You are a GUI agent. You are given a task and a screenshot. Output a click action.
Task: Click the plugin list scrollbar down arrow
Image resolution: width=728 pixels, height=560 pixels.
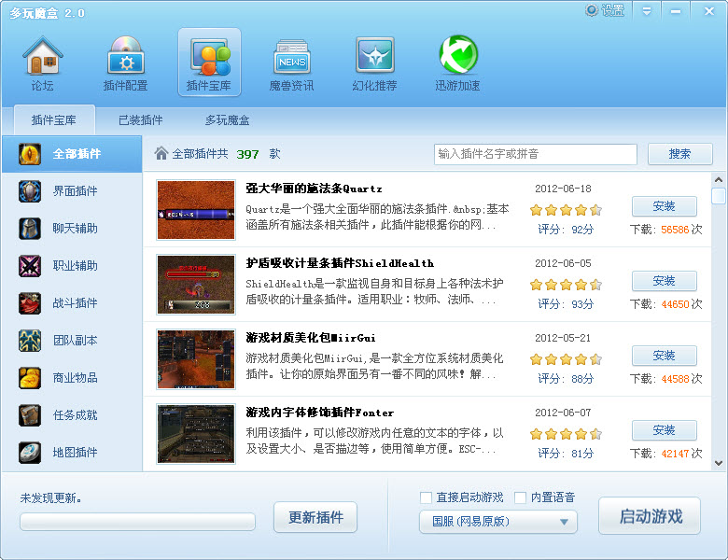click(718, 462)
